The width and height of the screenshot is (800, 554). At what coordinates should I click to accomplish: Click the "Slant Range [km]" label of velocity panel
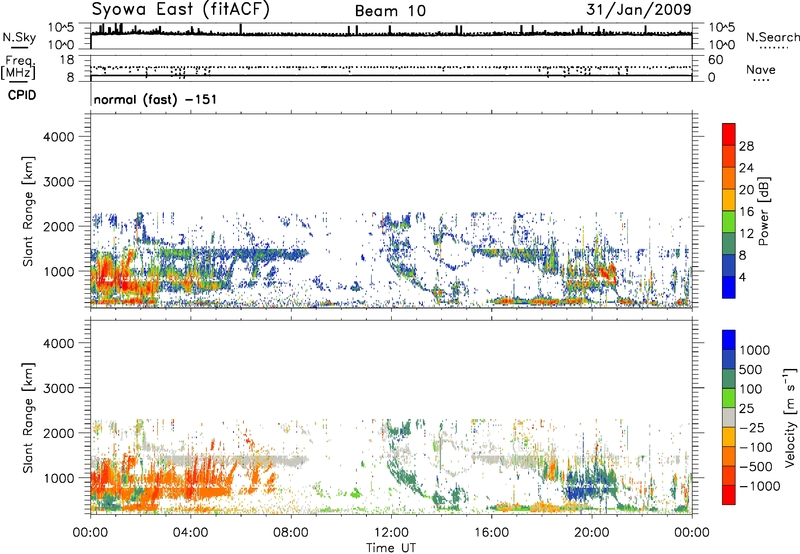(x=28, y=417)
